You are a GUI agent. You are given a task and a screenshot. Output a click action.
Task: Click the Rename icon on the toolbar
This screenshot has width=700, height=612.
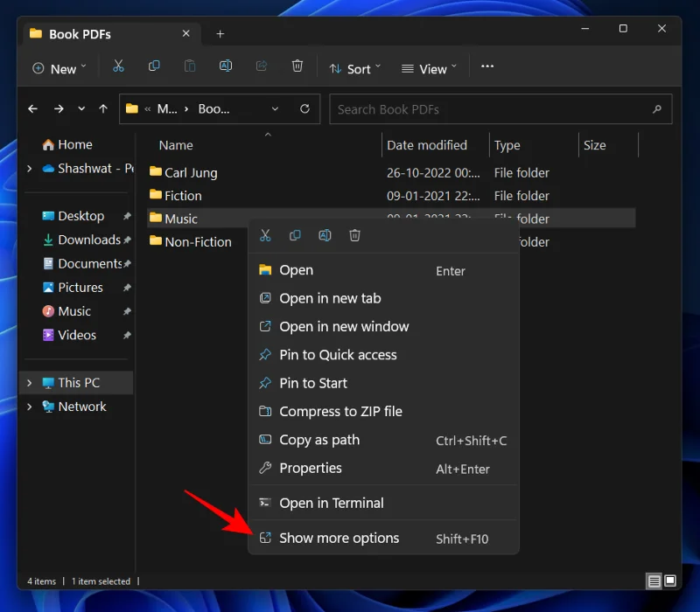[x=226, y=66]
